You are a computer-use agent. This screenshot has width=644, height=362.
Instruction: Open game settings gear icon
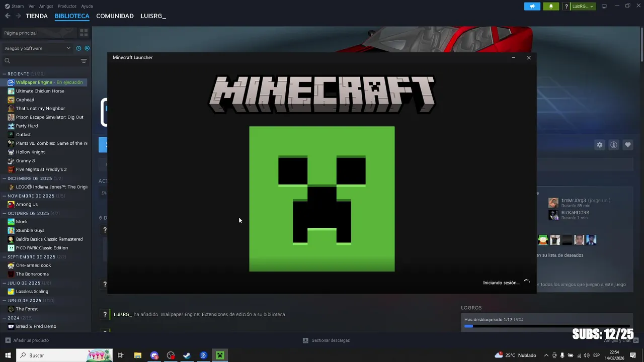coord(600,145)
